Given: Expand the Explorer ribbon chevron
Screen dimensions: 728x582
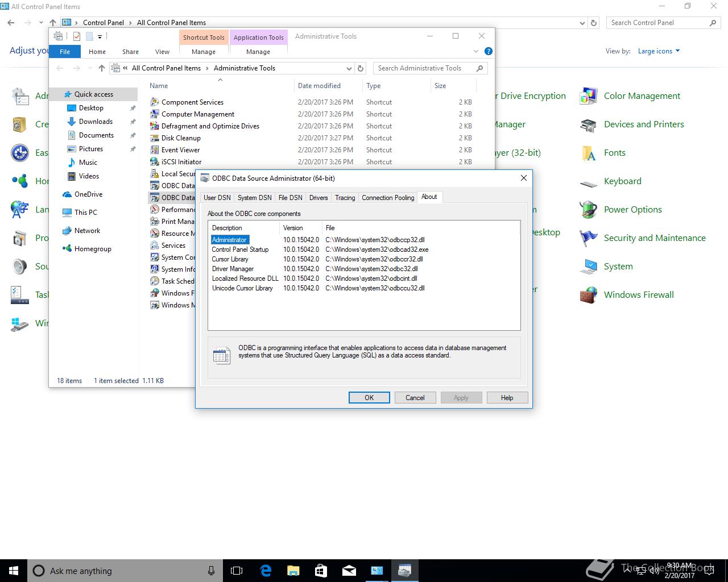Looking at the screenshot, I should (x=476, y=51).
